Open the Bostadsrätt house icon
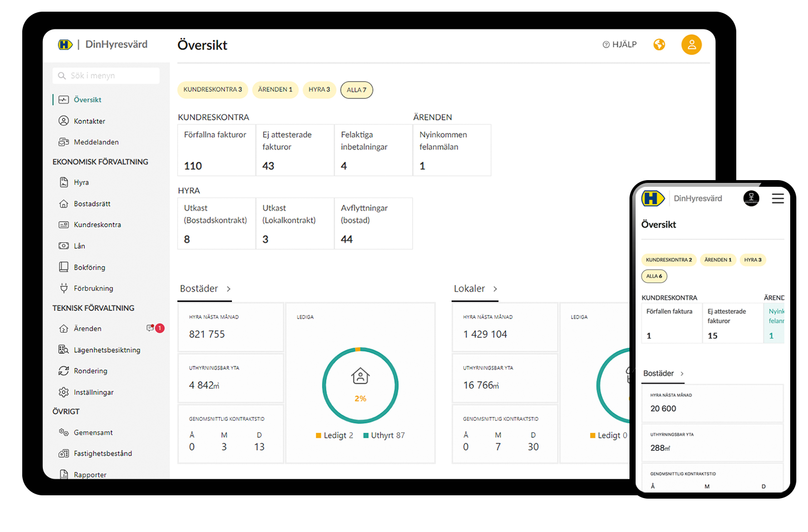Image resolution: width=808 pixels, height=532 pixels. (x=64, y=203)
